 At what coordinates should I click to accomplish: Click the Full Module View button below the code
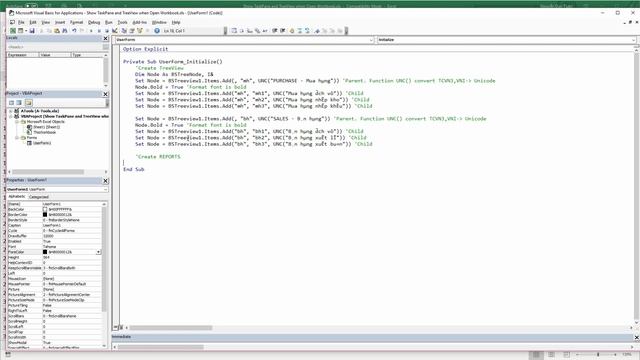click(x=121, y=327)
